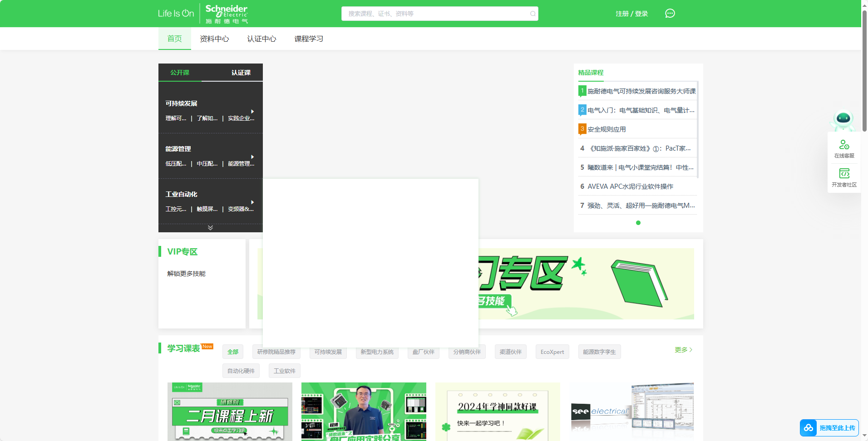Click the 可持续发展 category heading
Viewport: 868px width, 441px height.
(x=181, y=103)
